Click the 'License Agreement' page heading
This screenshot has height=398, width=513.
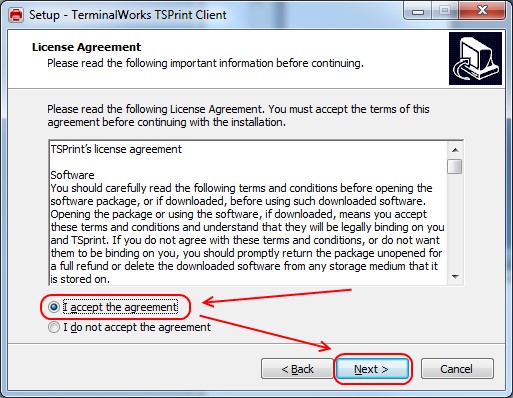point(86,47)
